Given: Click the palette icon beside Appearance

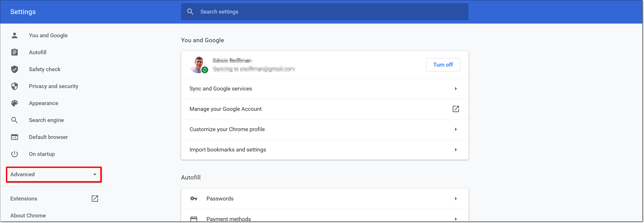Looking at the screenshot, I should (15, 103).
